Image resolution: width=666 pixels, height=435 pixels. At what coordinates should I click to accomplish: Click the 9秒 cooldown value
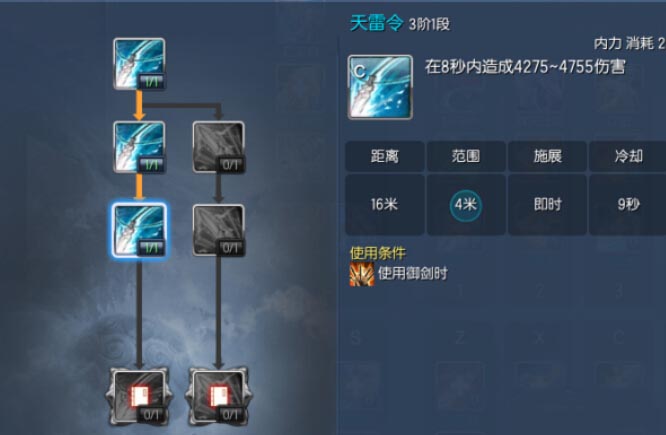pyautogui.click(x=629, y=205)
